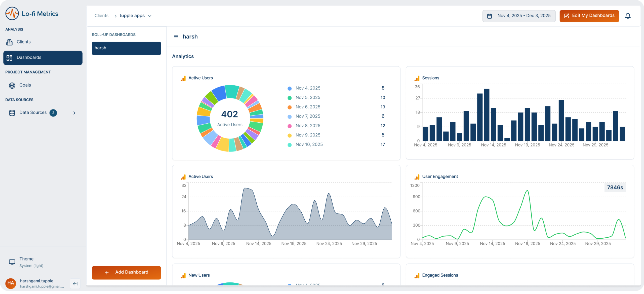Click the HA user avatar
This screenshot has height=294, width=644.
coord(11,283)
